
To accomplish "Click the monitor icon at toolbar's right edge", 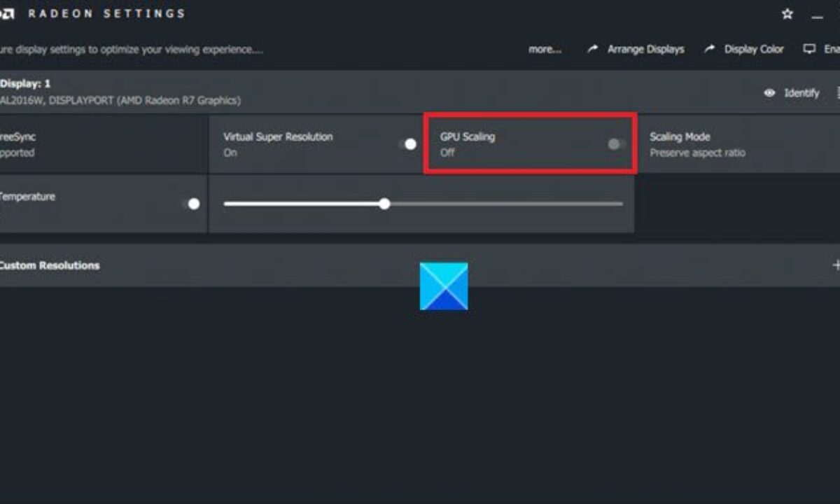I will (x=809, y=49).
